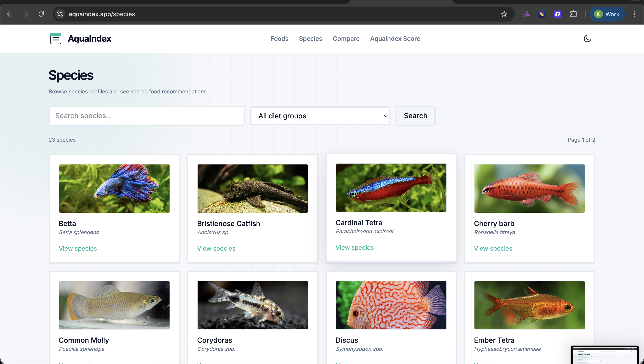Bookmark this page with the star icon
644x364 pixels.
coord(504,14)
